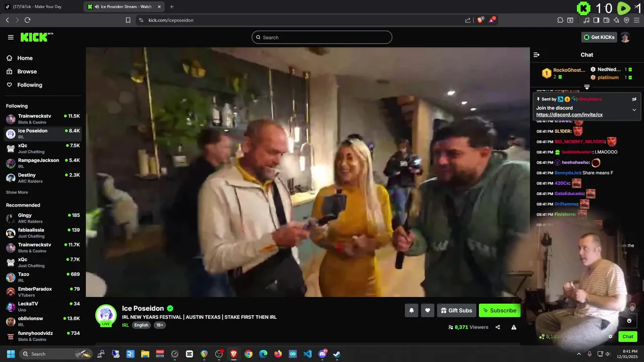Image resolution: width=644 pixels, height=362 pixels.
Task: Report the stream with the warning icon
Action: [x=514, y=327]
